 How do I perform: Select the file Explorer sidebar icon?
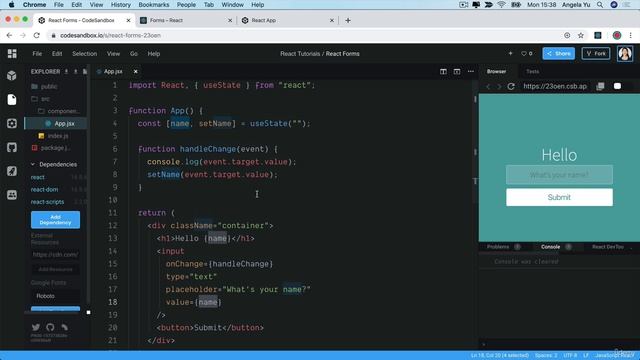tap(12, 99)
